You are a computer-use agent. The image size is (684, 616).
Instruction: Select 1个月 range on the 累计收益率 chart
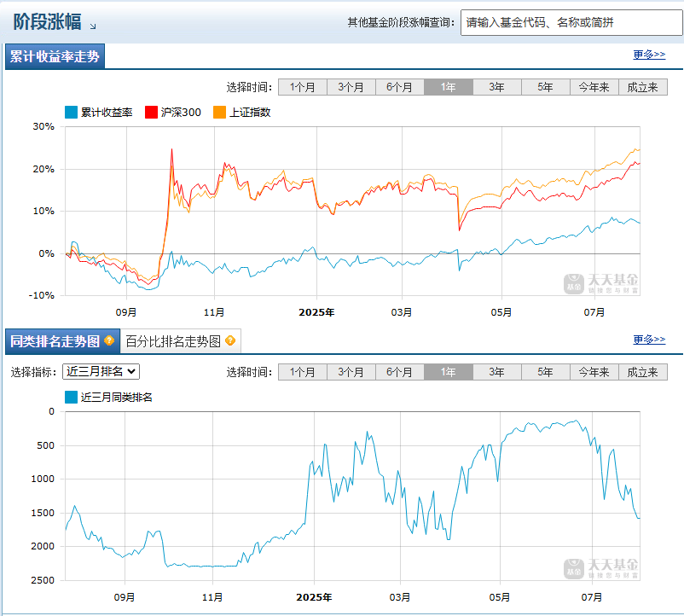pyautogui.click(x=303, y=87)
